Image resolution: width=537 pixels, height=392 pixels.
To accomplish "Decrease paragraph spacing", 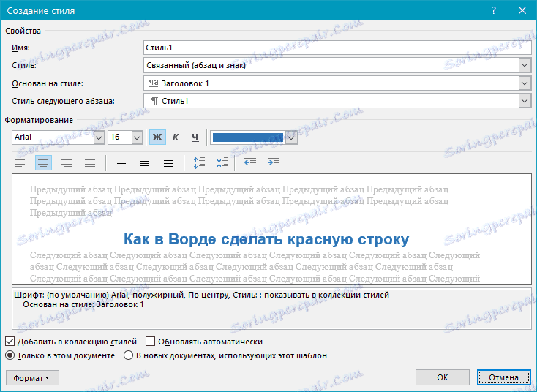I will [x=222, y=163].
